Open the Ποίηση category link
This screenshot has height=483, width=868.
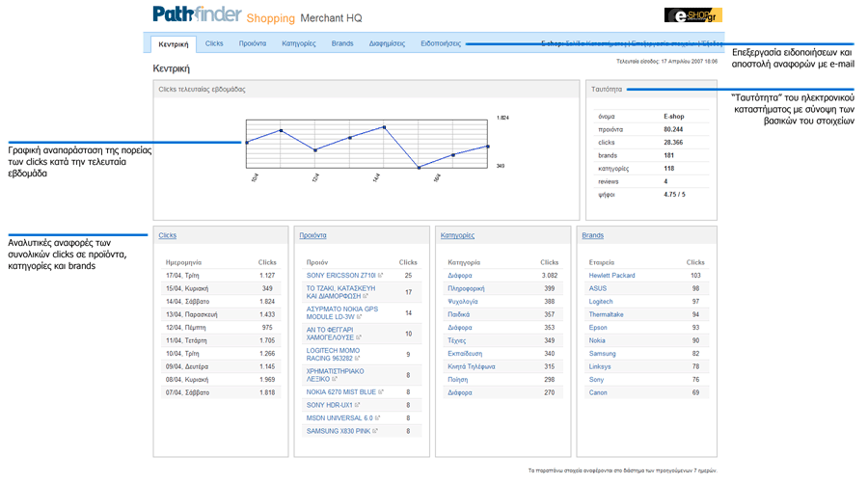pyautogui.click(x=457, y=380)
